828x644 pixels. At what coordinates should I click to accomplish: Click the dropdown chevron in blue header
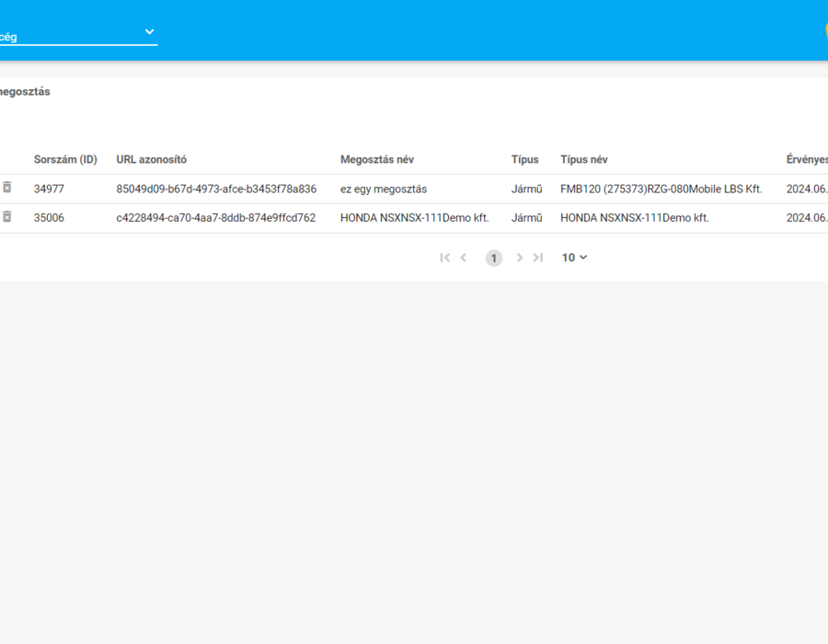149,31
